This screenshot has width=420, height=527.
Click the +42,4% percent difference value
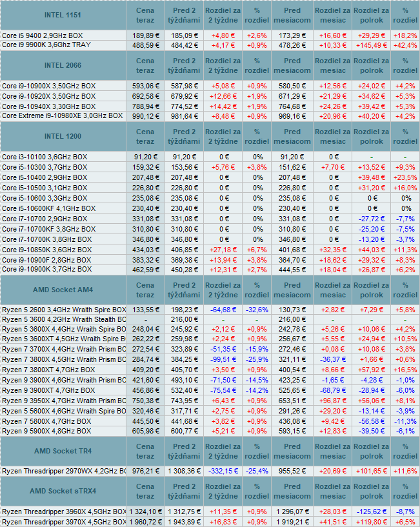[x=405, y=45]
